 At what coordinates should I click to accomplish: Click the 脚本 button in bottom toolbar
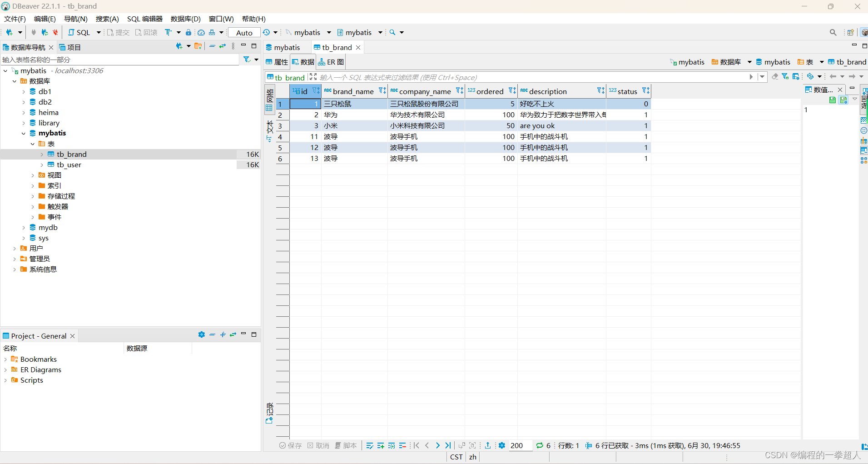click(x=346, y=445)
